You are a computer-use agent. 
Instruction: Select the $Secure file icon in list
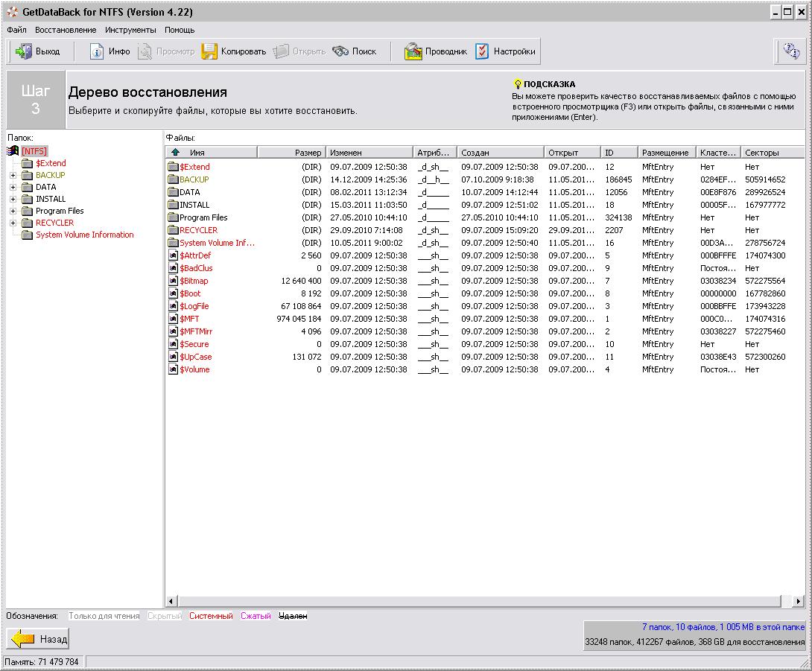[x=174, y=344]
